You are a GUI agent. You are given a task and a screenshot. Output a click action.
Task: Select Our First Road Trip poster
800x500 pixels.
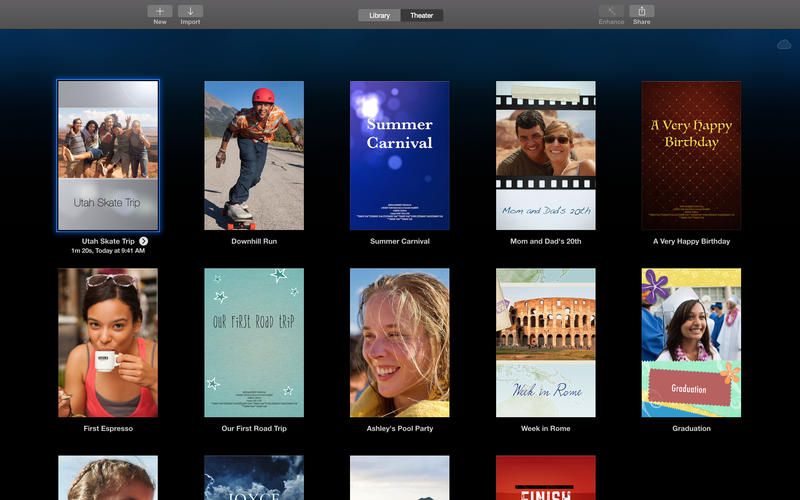[254, 342]
